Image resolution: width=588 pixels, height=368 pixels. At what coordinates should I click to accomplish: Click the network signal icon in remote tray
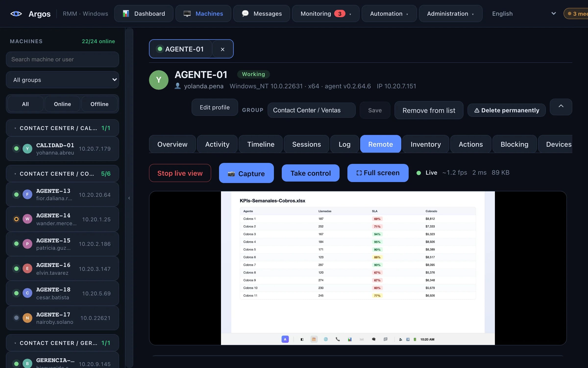pyautogui.click(x=408, y=339)
